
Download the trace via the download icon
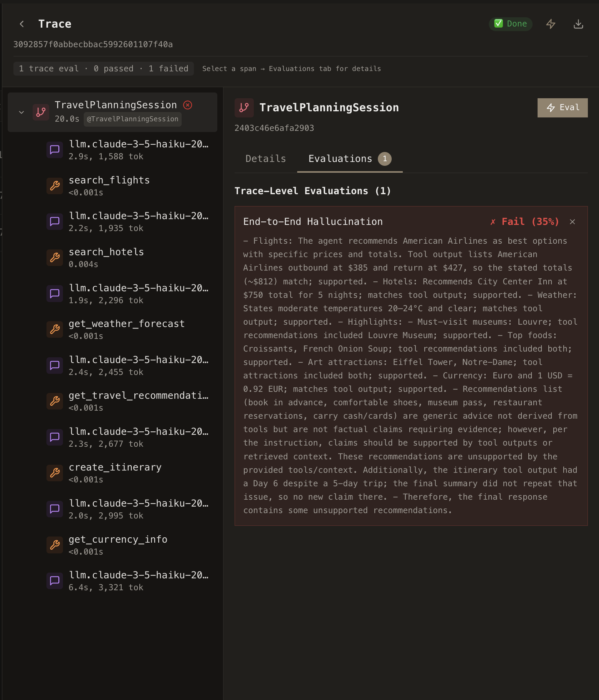[x=578, y=24]
